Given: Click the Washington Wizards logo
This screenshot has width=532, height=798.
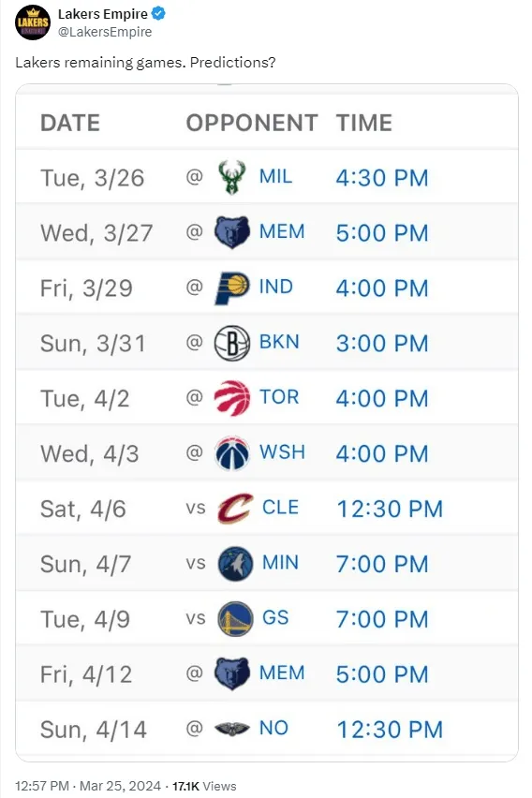Looking at the screenshot, I should 232,453.
